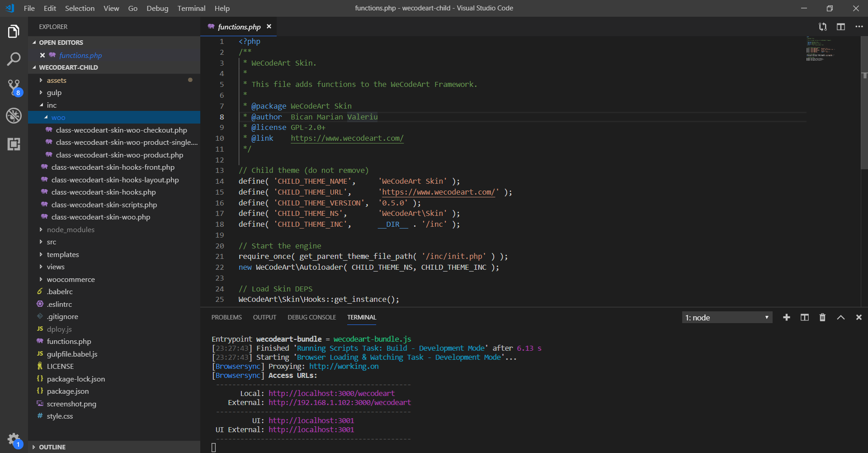This screenshot has width=868, height=453.
Task: Open the package.json file
Action: [114, 391]
